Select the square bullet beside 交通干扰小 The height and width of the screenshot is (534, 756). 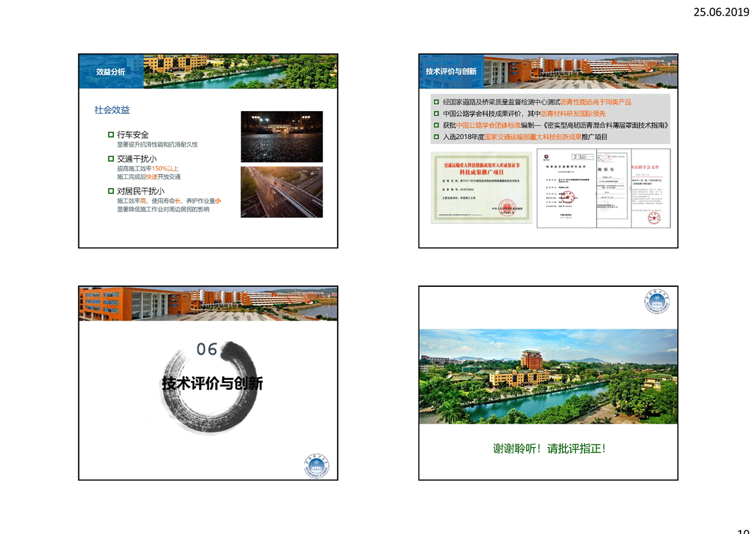(111, 158)
